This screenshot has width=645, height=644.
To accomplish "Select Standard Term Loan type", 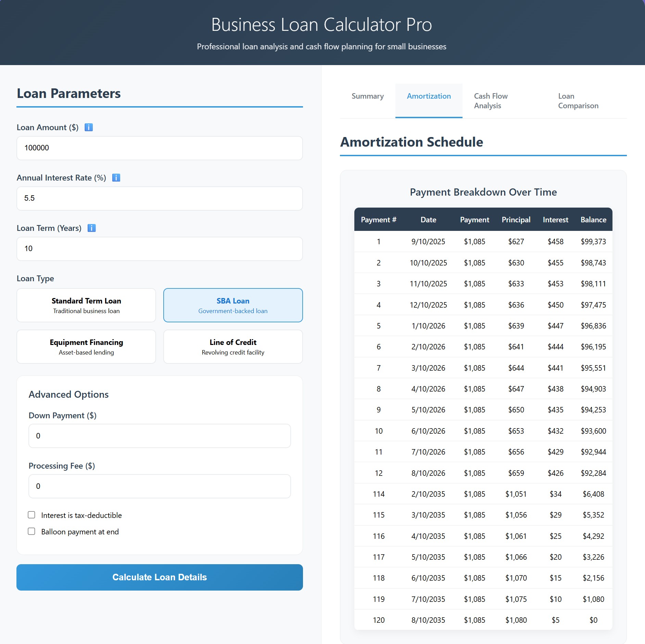I will [x=86, y=305].
